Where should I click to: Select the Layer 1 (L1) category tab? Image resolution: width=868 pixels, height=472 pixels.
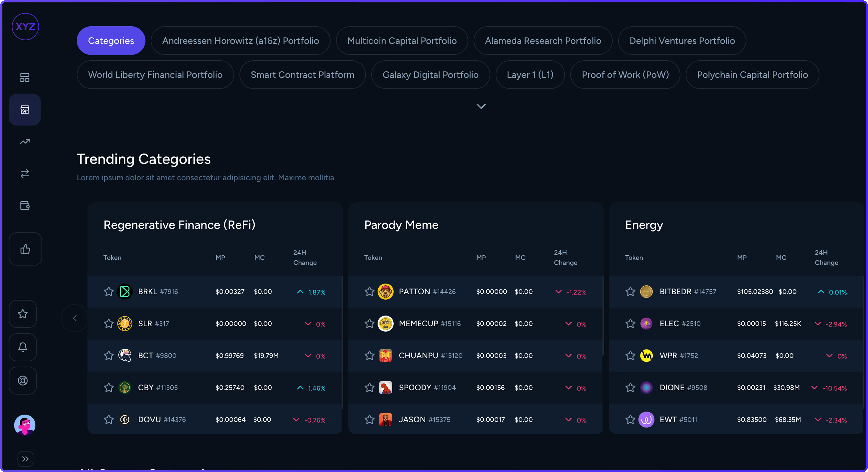coord(530,75)
